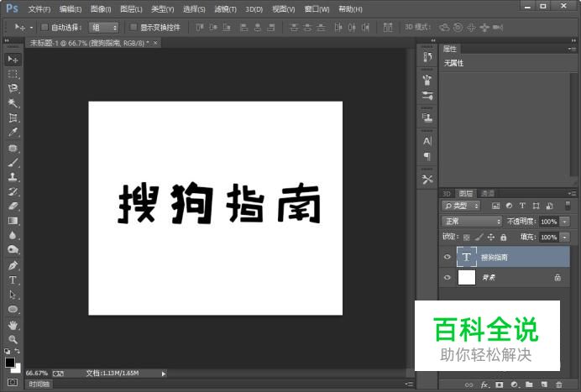Select the Move tool in the toolbox
The height and width of the screenshot is (392, 581).
(x=13, y=60)
